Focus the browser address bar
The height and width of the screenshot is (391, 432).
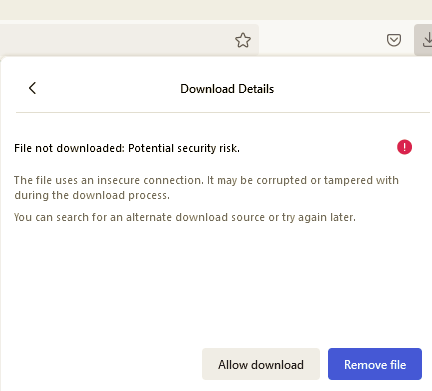[113, 40]
